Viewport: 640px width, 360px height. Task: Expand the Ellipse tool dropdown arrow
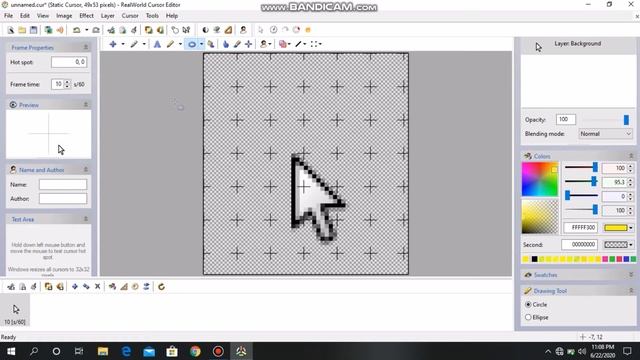pyautogui.click(x=202, y=44)
